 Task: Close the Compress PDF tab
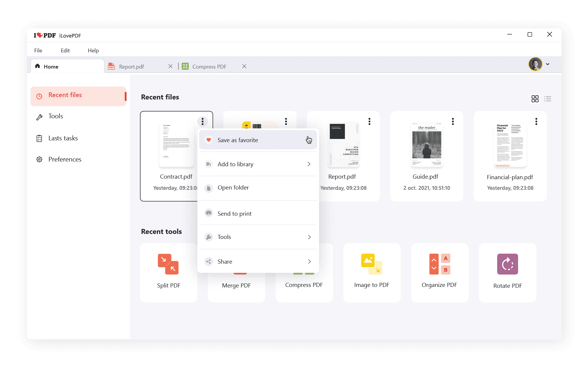coord(244,67)
